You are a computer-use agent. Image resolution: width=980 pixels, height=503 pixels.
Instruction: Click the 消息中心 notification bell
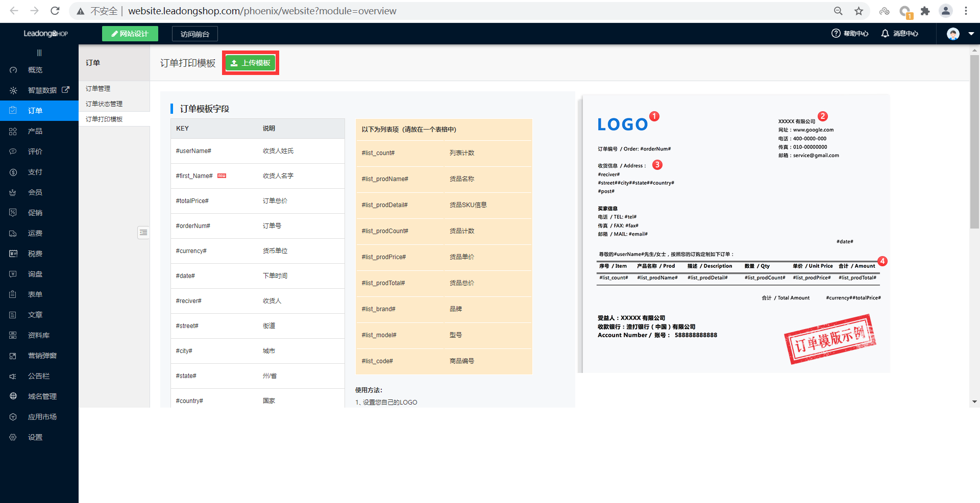(885, 34)
